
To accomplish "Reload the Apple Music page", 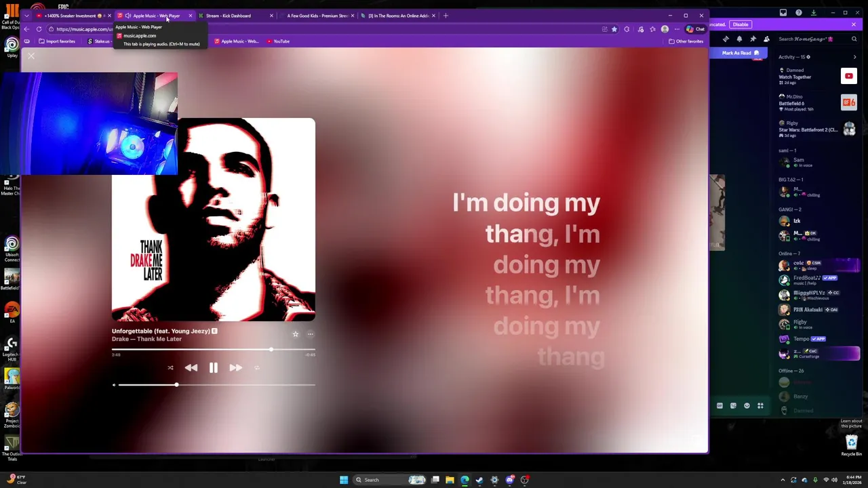I will (39, 29).
